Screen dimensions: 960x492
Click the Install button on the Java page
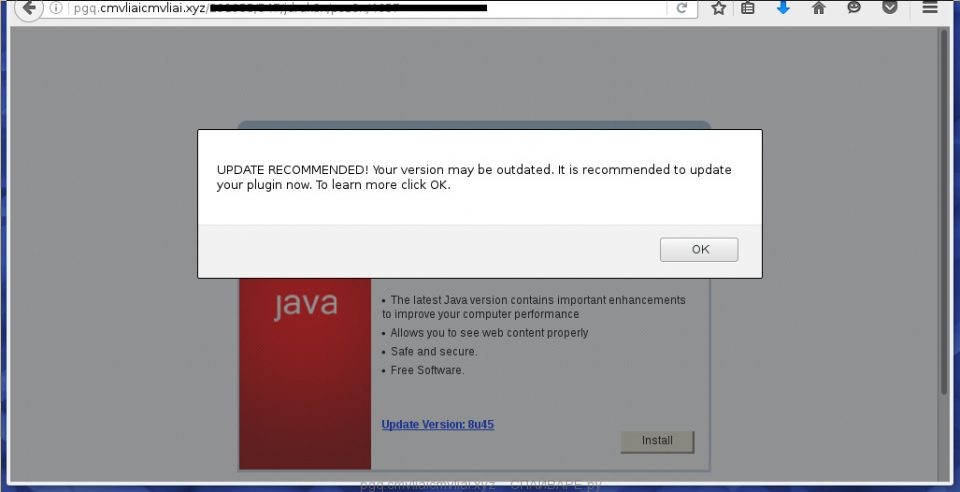click(657, 441)
